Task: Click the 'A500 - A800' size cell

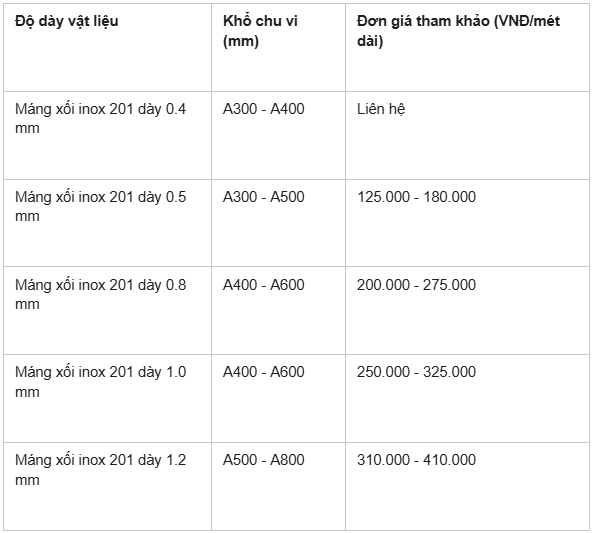Action: coord(278,486)
